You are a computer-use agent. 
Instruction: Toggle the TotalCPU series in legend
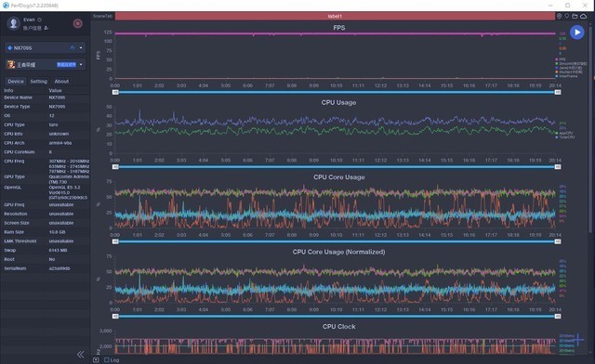click(x=565, y=137)
